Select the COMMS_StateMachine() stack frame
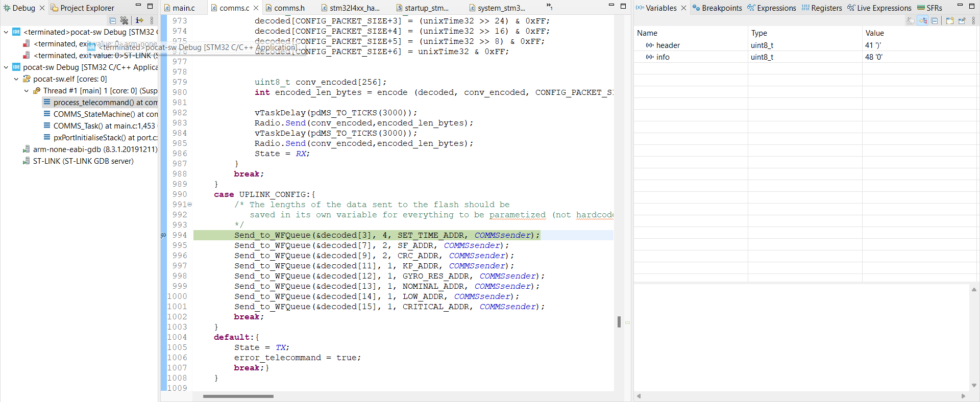Viewport: 980px width, 402px height. point(101,114)
